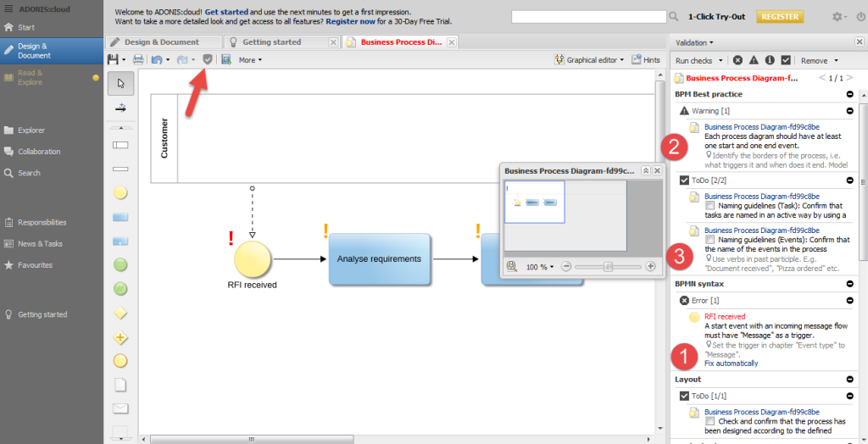Collapse the Error [1] group
Screen dimensions: 868x444
pos(849,301)
